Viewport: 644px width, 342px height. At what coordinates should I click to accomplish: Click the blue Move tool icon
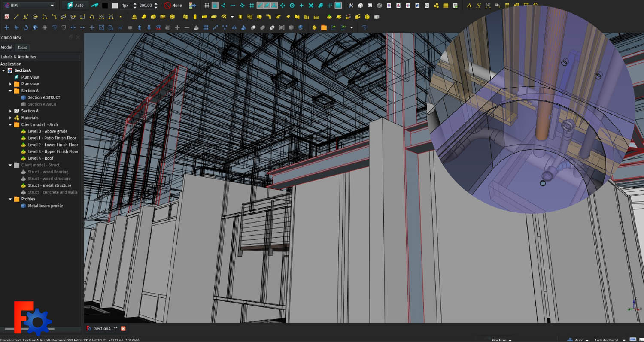[6, 27]
